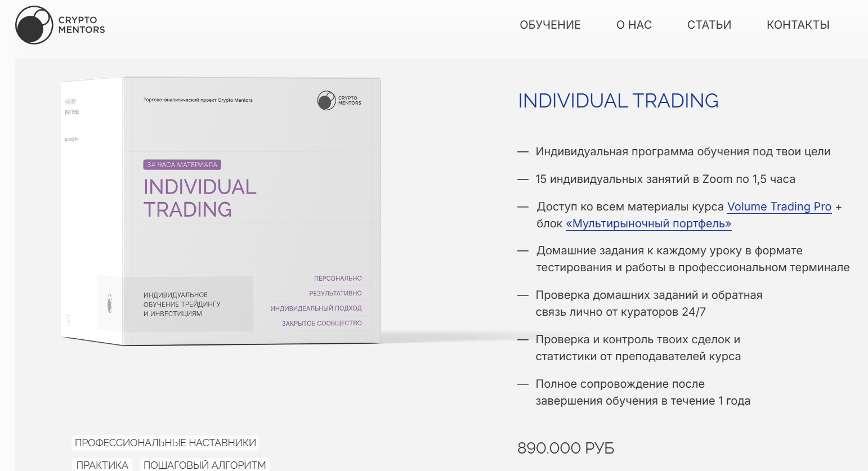Click the text 'связь лично от кураторов 24/7'
The image size is (868, 471).
pos(620,312)
